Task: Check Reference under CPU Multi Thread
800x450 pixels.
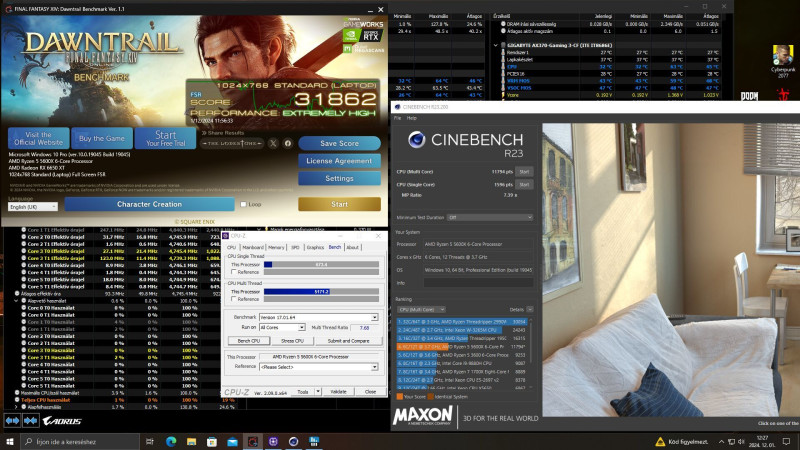Action: pos(234,299)
